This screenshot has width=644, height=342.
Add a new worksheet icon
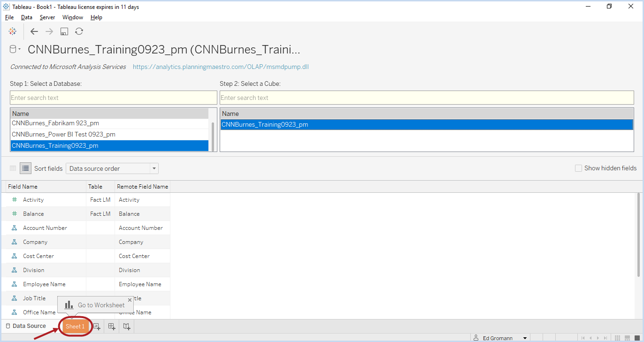tap(97, 327)
